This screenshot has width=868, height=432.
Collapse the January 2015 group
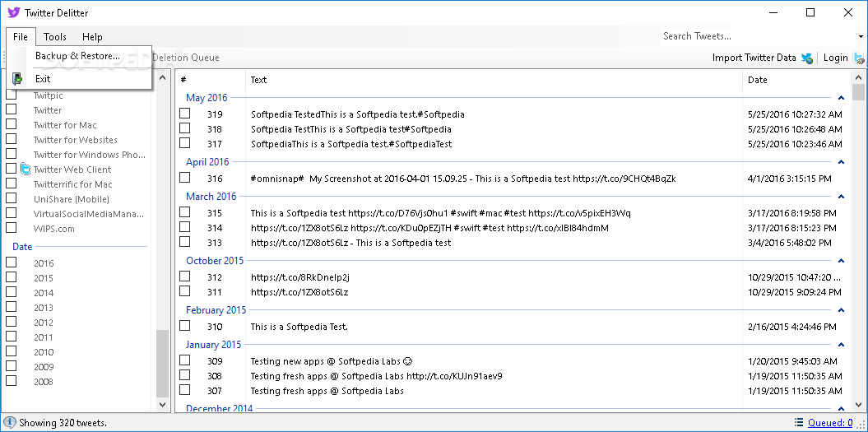click(x=842, y=345)
